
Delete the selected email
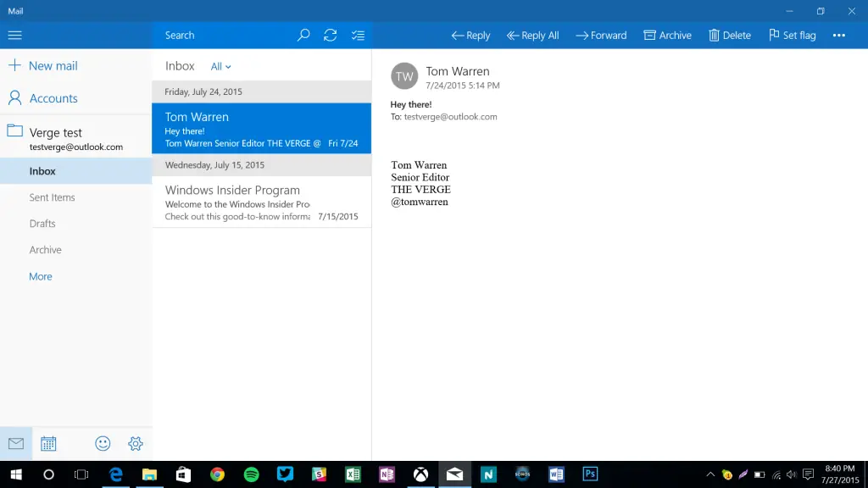(730, 35)
